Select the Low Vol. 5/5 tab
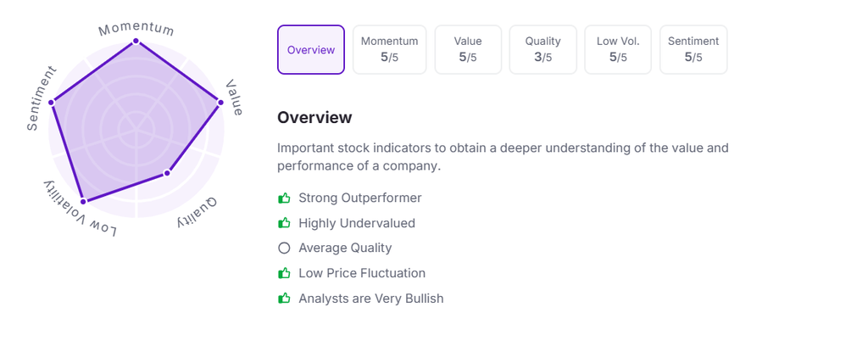The width and height of the screenshot is (868, 352). (x=618, y=49)
